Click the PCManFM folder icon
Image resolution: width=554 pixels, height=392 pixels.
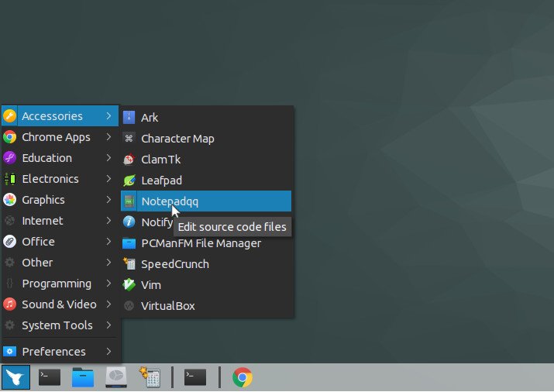(129, 243)
